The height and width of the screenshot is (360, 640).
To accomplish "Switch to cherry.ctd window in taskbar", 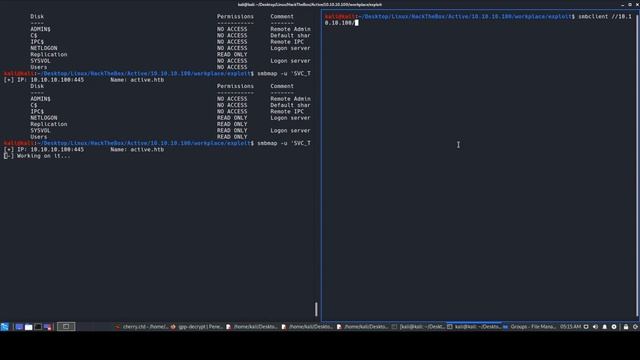I will tap(141, 327).
